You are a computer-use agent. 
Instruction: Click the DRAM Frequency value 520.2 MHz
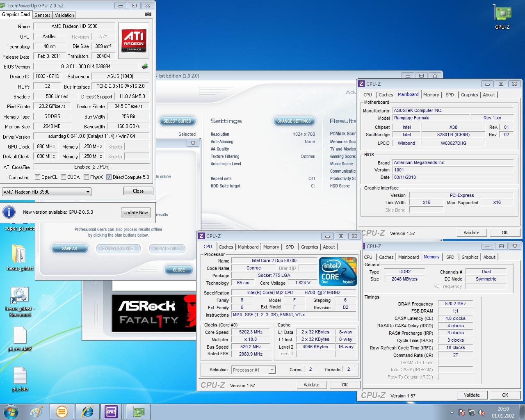pos(455,304)
